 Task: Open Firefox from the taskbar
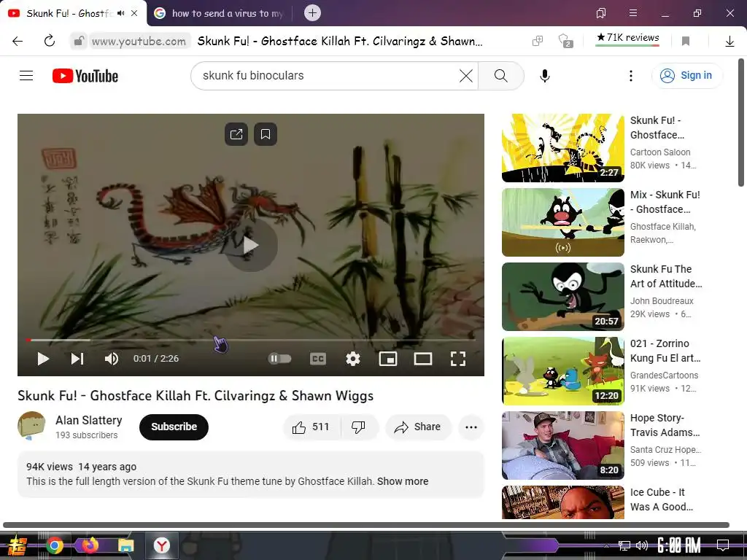(x=90, y=545)
